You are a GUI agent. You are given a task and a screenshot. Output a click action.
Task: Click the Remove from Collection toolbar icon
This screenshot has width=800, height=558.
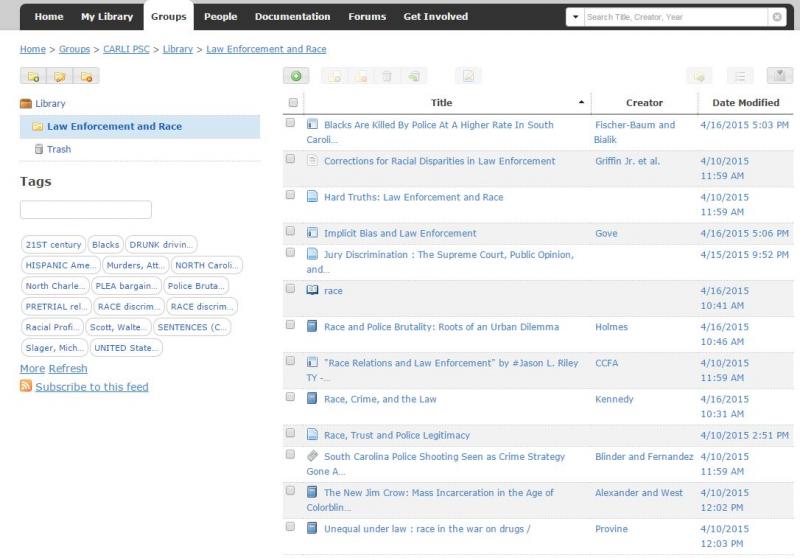(x=361, y=77)
